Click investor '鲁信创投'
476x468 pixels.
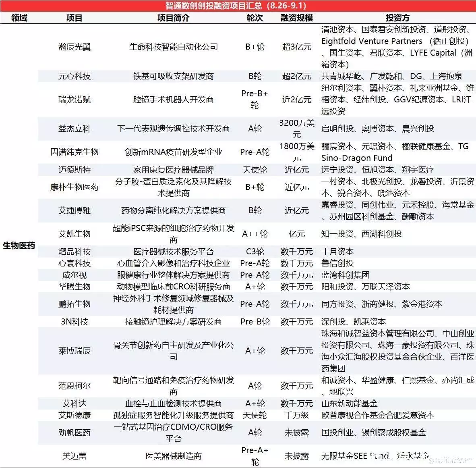point(337,263)
